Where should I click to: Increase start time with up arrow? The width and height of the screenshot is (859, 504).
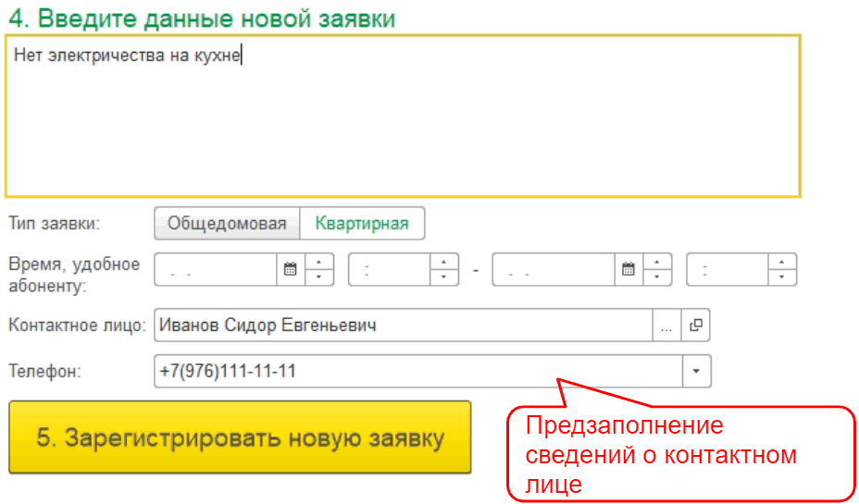(x=443, y=262)
